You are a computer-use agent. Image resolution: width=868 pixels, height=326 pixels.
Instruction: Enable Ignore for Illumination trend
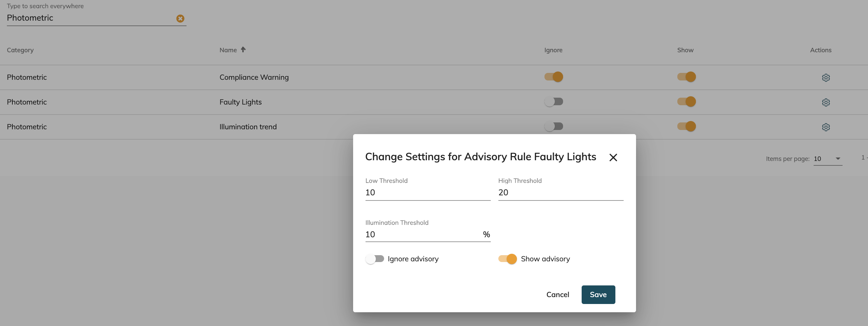tap(553, 127)
